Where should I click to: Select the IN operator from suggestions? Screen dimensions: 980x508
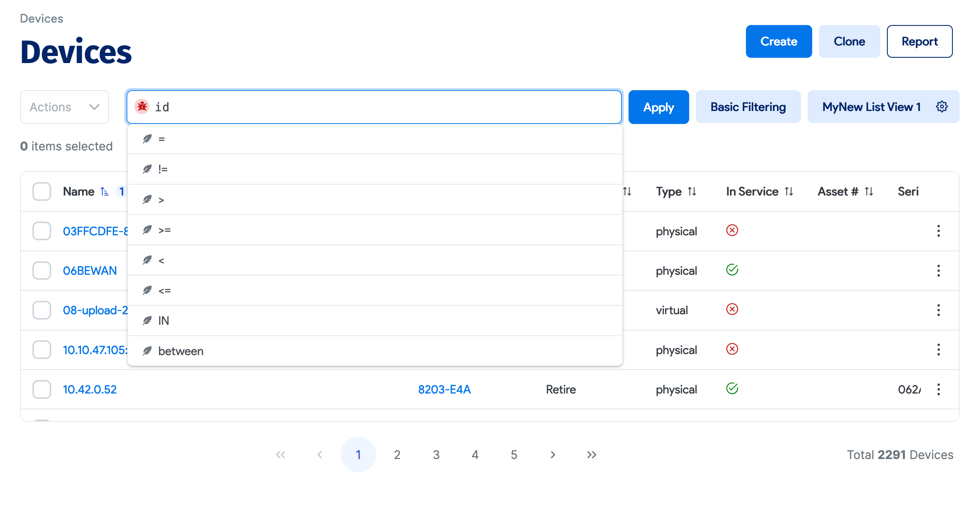(164, 321)
